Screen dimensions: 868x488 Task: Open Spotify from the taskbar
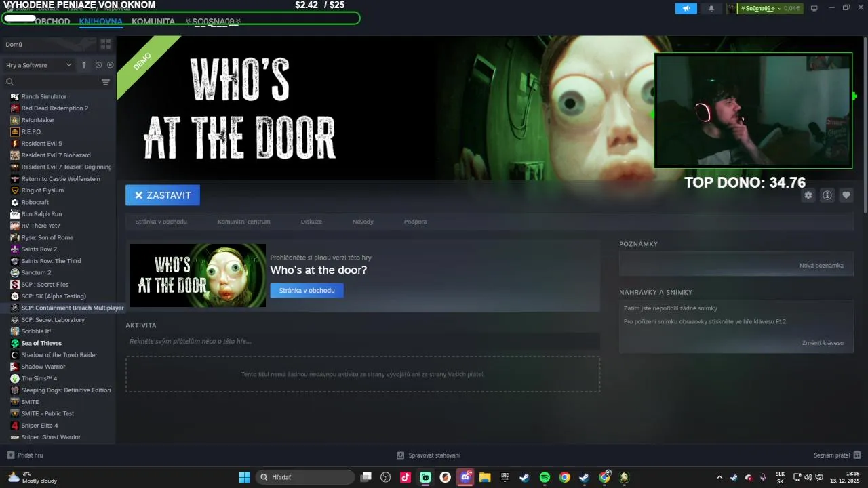click(x=545, y=477)
